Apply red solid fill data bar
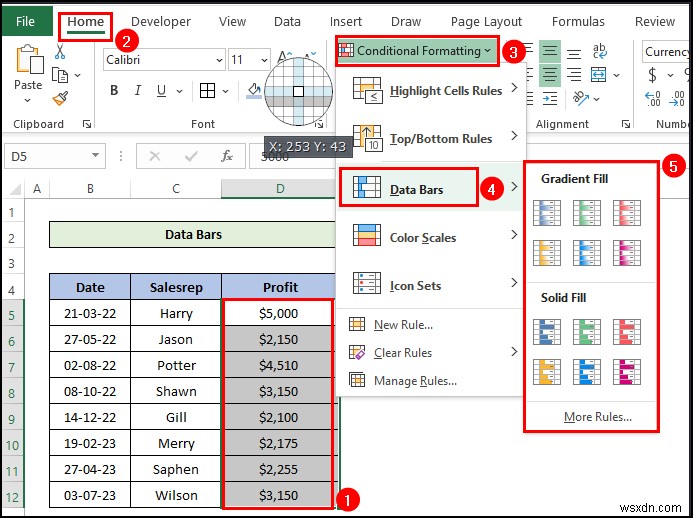 tap(627, 332)
